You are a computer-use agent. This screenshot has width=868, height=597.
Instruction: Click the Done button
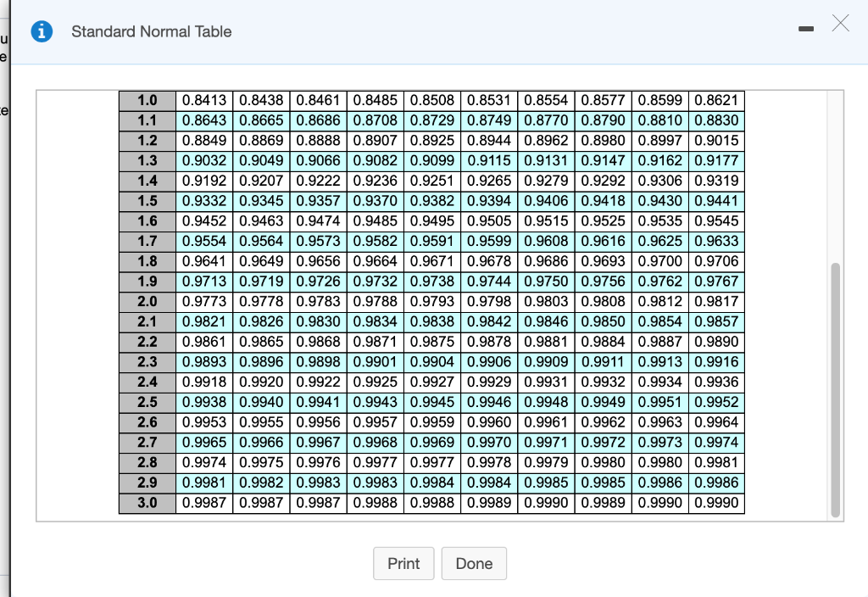474,563
